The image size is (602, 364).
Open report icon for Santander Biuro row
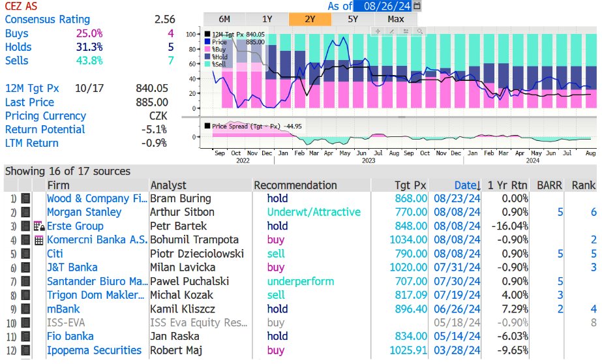[x=25, y=281]
